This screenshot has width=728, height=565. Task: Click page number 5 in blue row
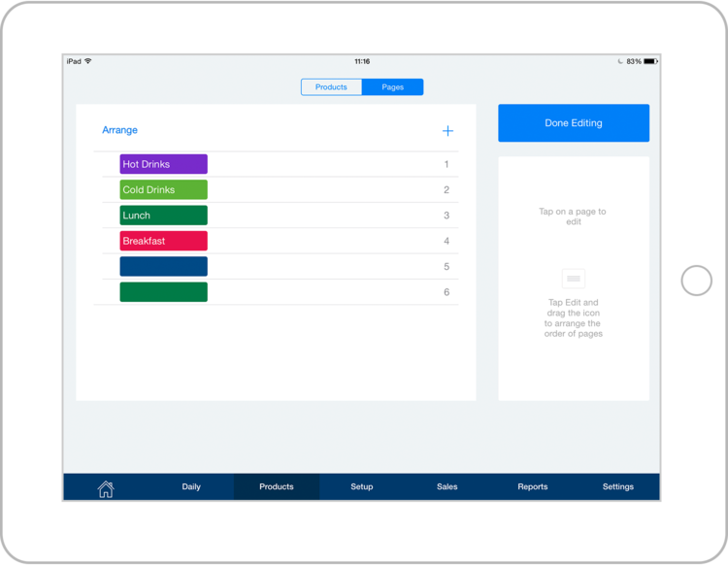click(447, 266)
